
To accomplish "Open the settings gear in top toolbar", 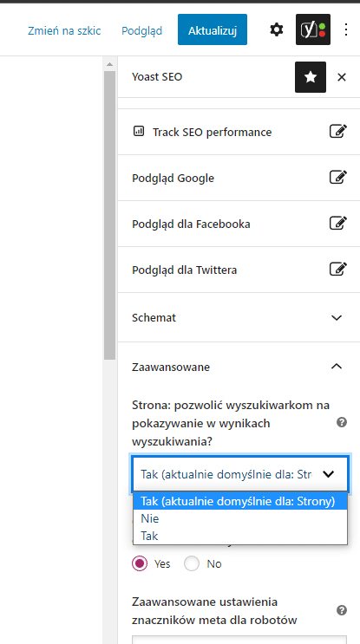I will (x=277, y=29).
